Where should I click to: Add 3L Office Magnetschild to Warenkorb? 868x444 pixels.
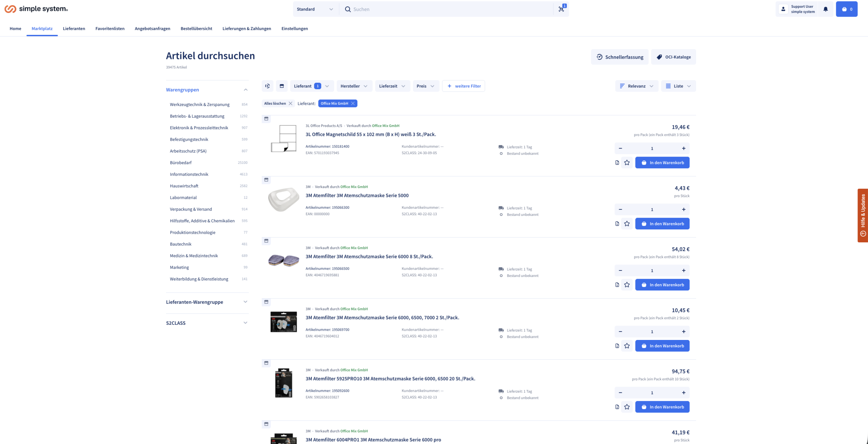pos(662,163)
